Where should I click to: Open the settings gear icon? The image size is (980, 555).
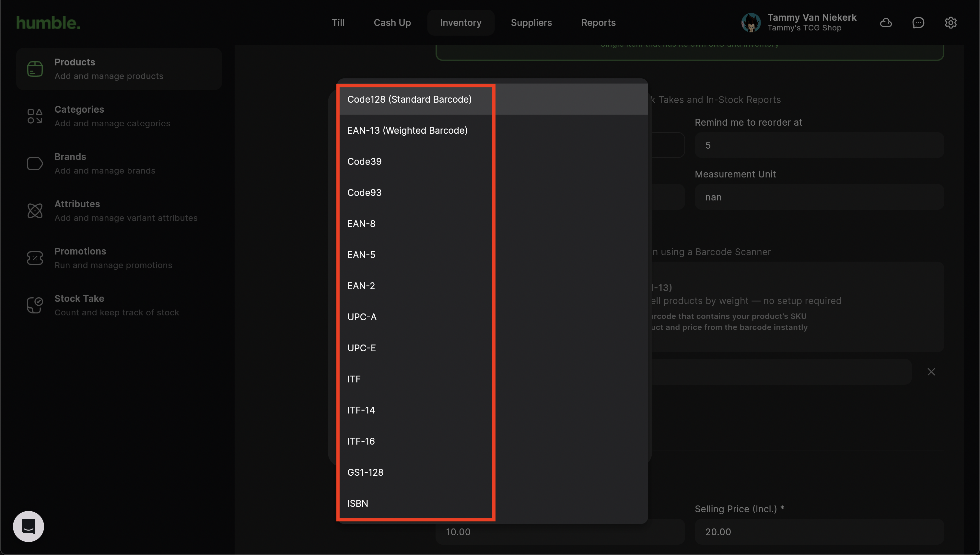(x=950, y=23)
